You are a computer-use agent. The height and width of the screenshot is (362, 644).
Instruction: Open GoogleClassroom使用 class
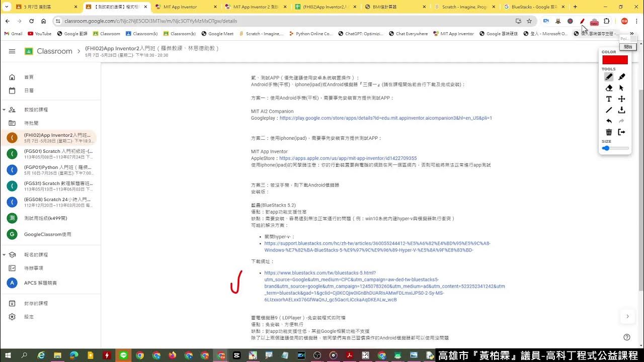48,234
